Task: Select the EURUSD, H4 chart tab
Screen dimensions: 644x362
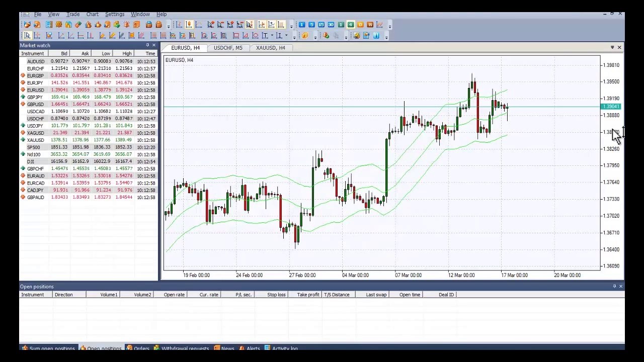Action: [185, 48]
